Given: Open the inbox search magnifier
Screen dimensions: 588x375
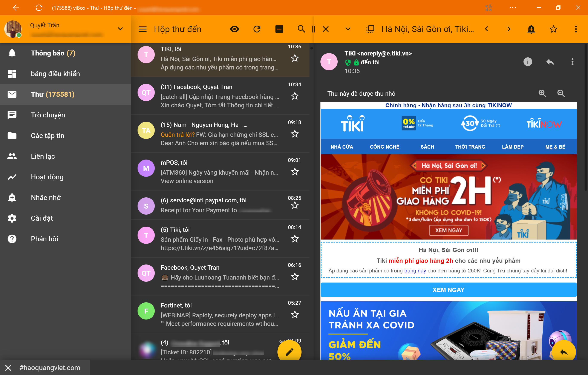Looking at the screenshot, I should 301,29.
